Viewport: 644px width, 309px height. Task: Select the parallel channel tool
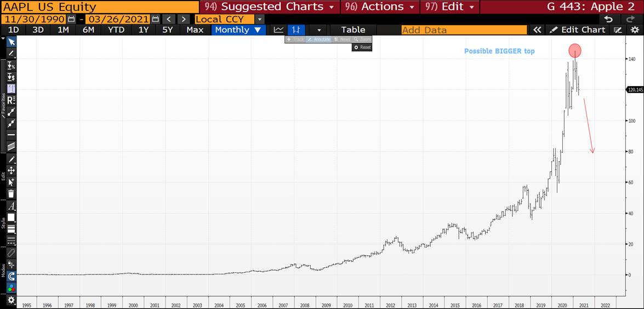click(x=11, y=146)
